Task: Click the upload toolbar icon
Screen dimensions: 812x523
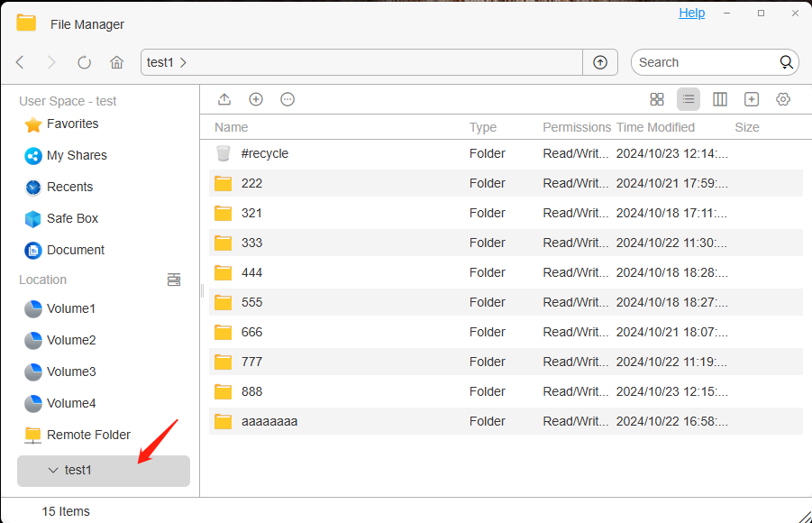Action: point(224,99)
